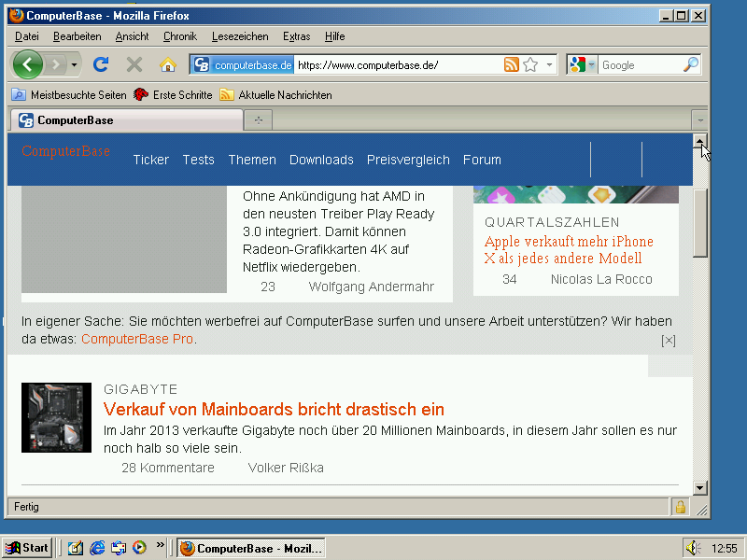Open the Ticker navigation link
The image size is (747, 560).
(151, 160)
